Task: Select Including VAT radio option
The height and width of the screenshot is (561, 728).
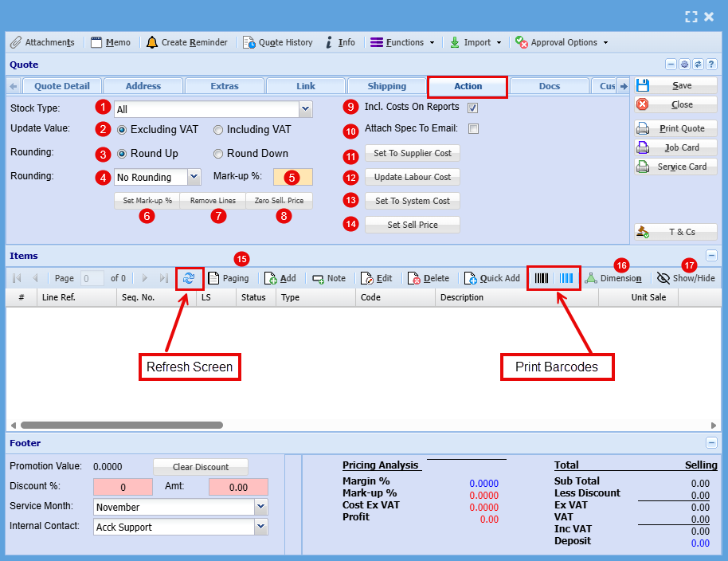Action: click(218, 130)
